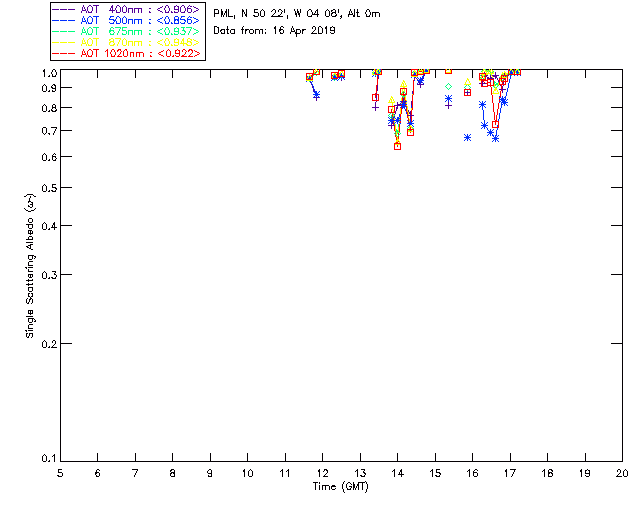Click the Single Scattering Albedo y-axis title
This screenshot has height=512, width=640.
(30, 267)
